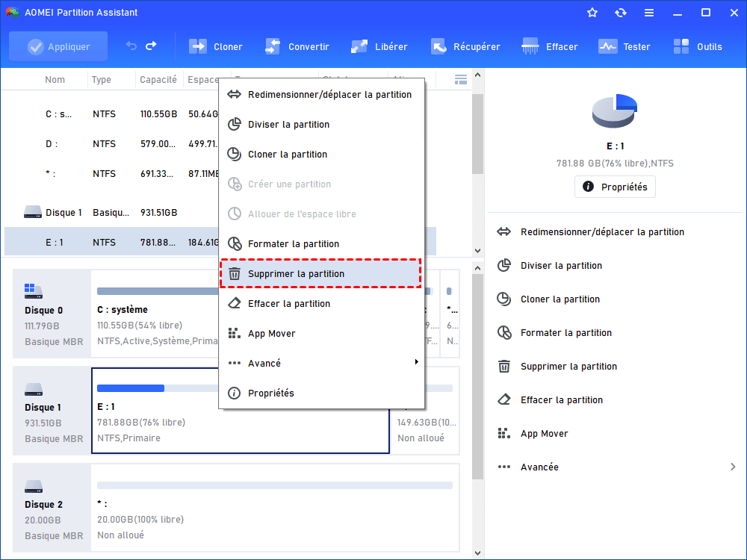
Task: Click clone icon beside right panel Cloner
Action: pyautogui.click(x=504, y=299)
